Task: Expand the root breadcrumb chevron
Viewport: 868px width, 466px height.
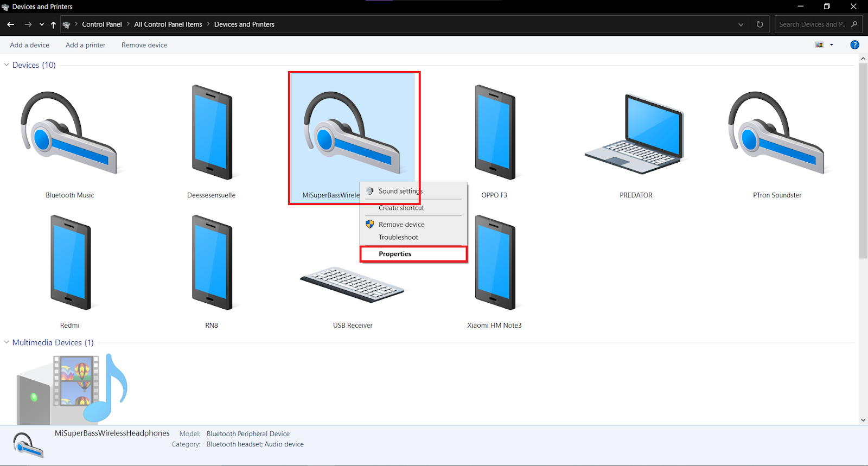Action: (x=76, y=24)
